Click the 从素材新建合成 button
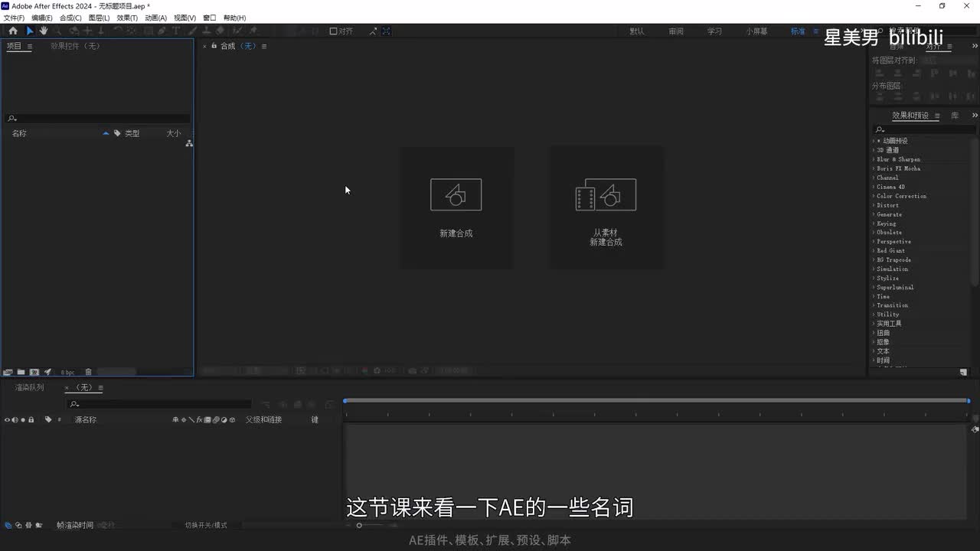980x551 pixels. point(606,207)
